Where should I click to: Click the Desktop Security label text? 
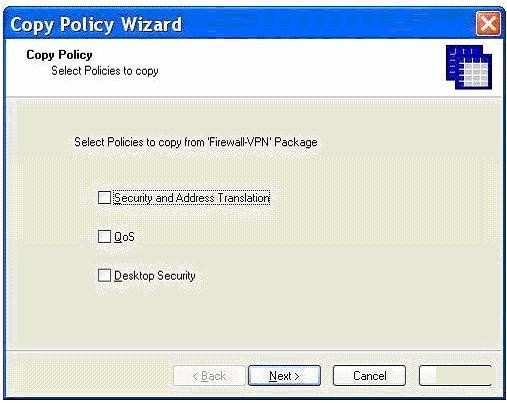[x=155, y=276]
